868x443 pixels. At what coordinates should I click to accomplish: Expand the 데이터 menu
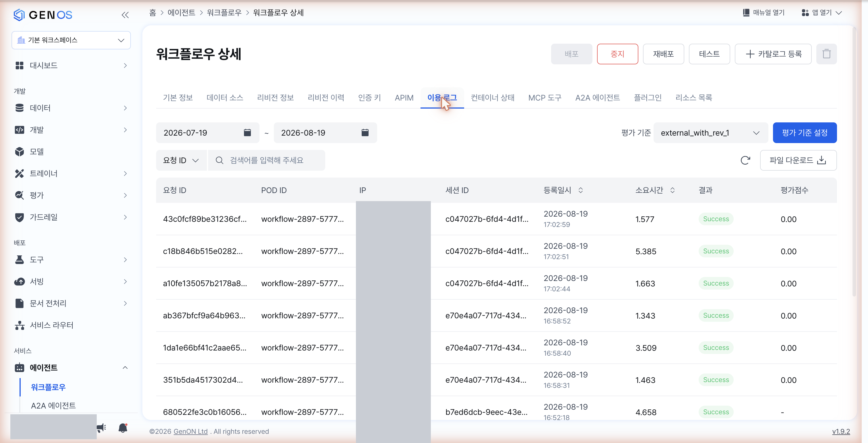pos(71,108)
